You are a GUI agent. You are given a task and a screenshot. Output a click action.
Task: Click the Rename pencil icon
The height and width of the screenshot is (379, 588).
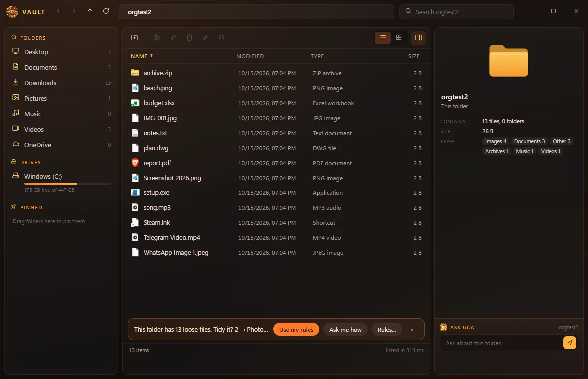click(x=205, y=37)
